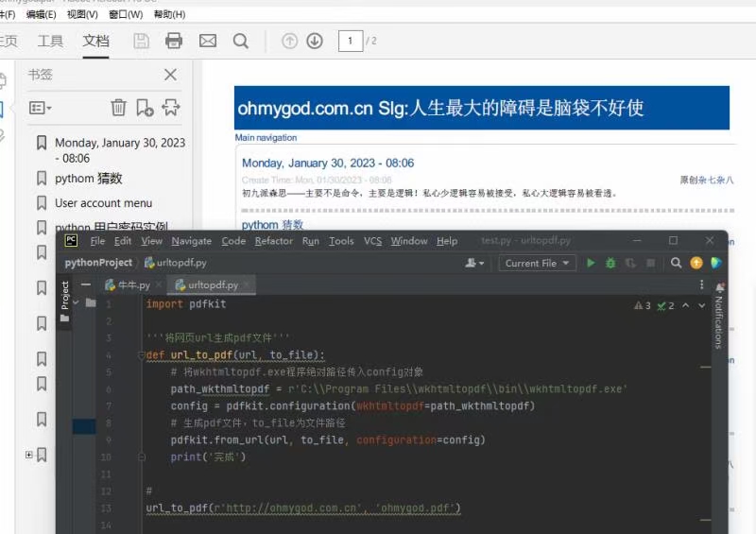
Task: Open the Notifications side tab in PyCharm
Action: coord(719,316)
